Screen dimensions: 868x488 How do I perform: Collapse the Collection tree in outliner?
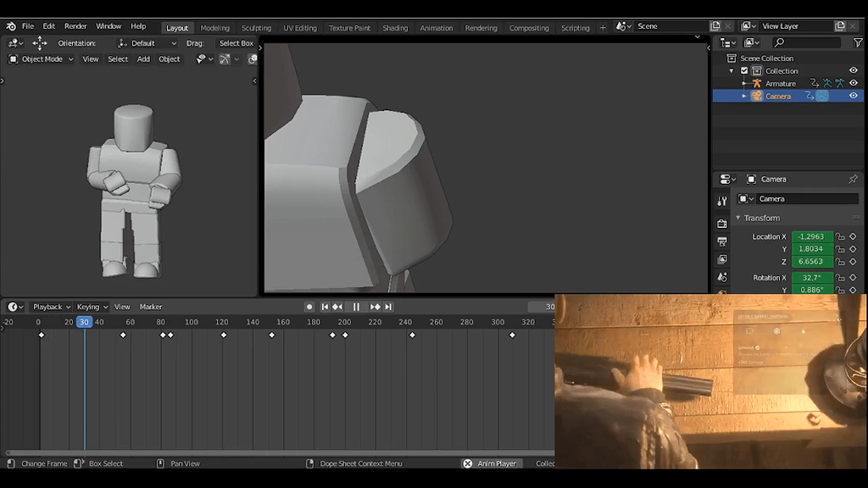point(732,71)
